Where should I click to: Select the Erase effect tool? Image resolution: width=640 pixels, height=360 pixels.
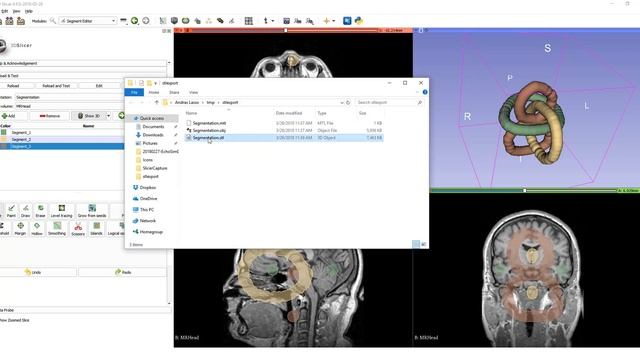[x=40, y=211]
